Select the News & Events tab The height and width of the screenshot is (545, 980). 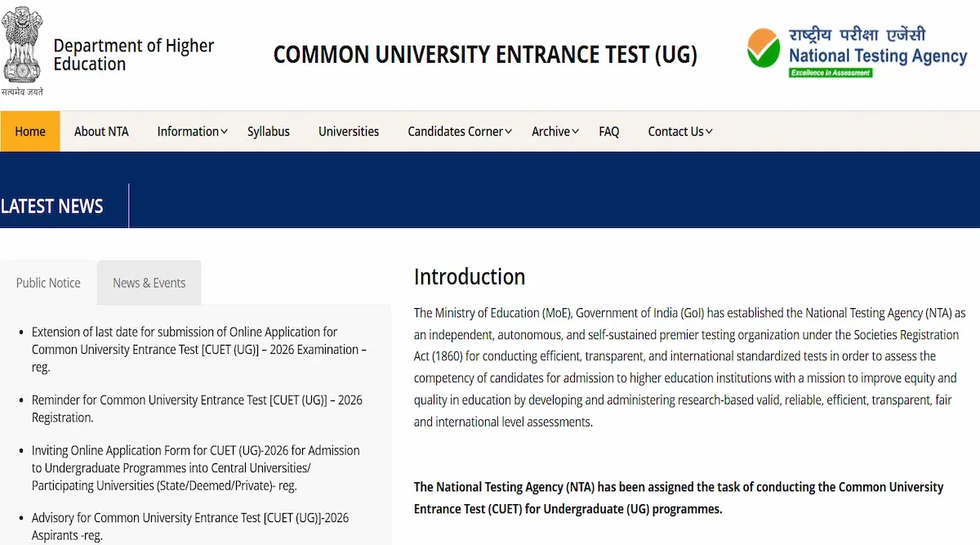click(x=149, y=282)
